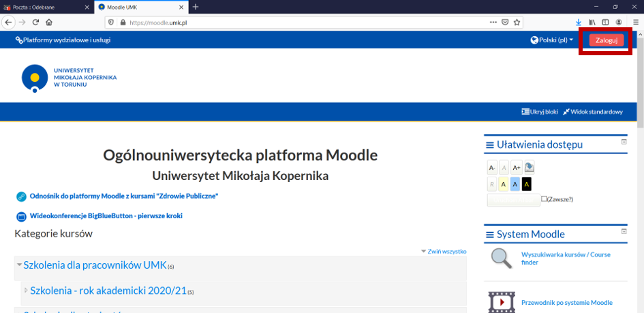The image size is (644, 313).
Task: Open tracking protection shield in address bar
Action: point(111,23)
